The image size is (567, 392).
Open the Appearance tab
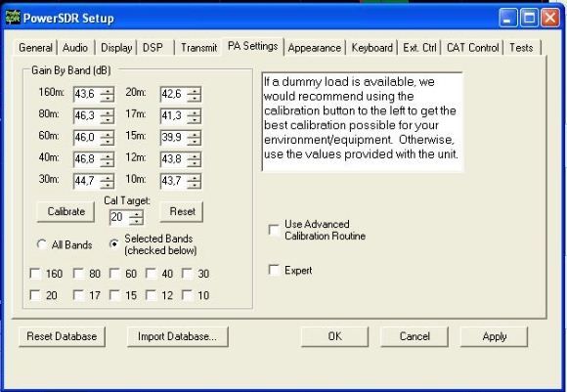tap(314, 48)
